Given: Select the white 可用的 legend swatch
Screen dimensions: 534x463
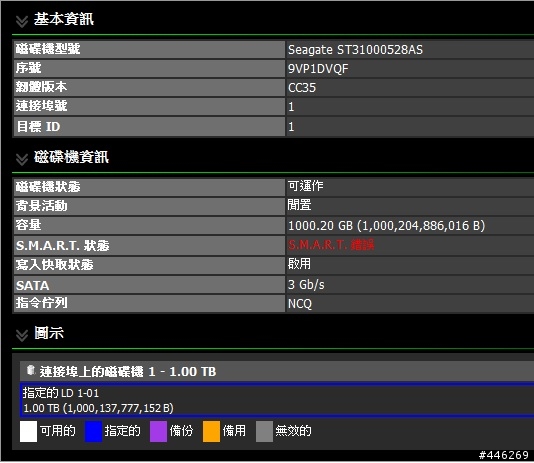Looking at the screenshot, I should [28, 431].
